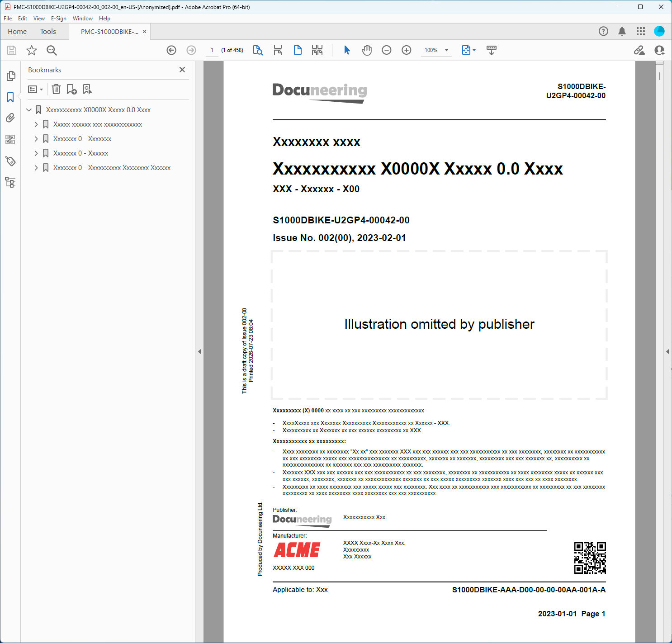
Task: Switch to the Tools tab
Action: [48, 32]
